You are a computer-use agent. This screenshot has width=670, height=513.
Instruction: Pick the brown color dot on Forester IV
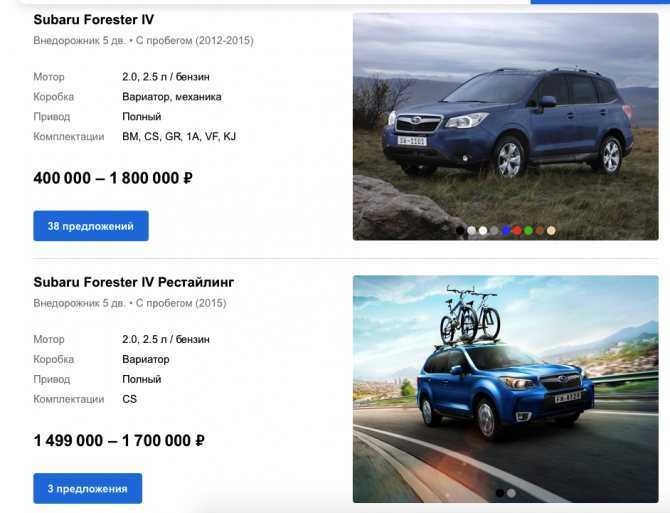point(540,231)
